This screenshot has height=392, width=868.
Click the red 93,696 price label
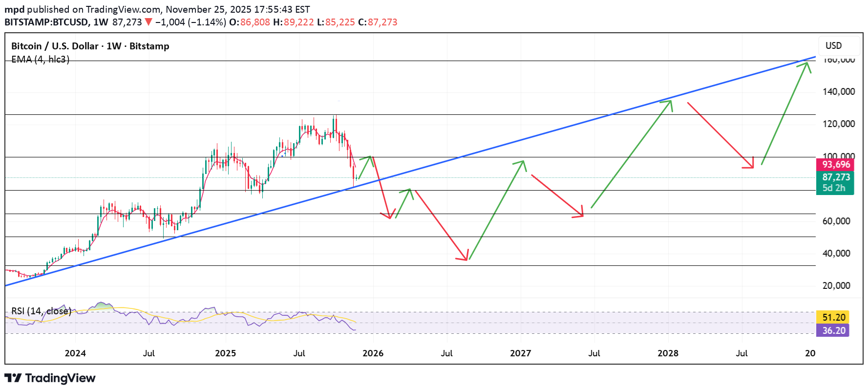(x=835, y=165)
